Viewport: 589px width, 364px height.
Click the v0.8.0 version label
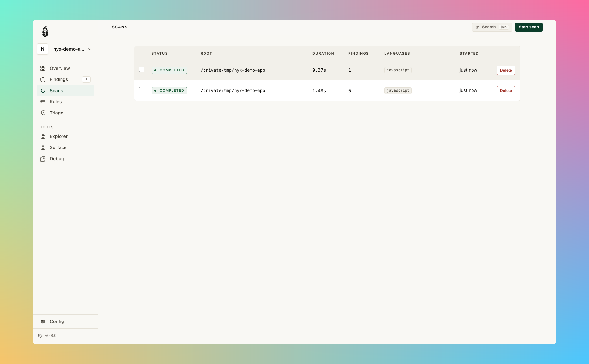[51, 336]
